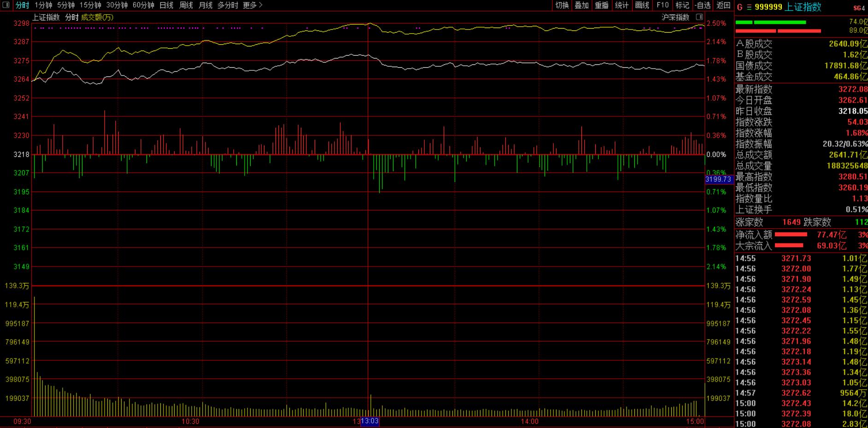Start the 重播 replay function
868x428 pixels.
[602, 5]
